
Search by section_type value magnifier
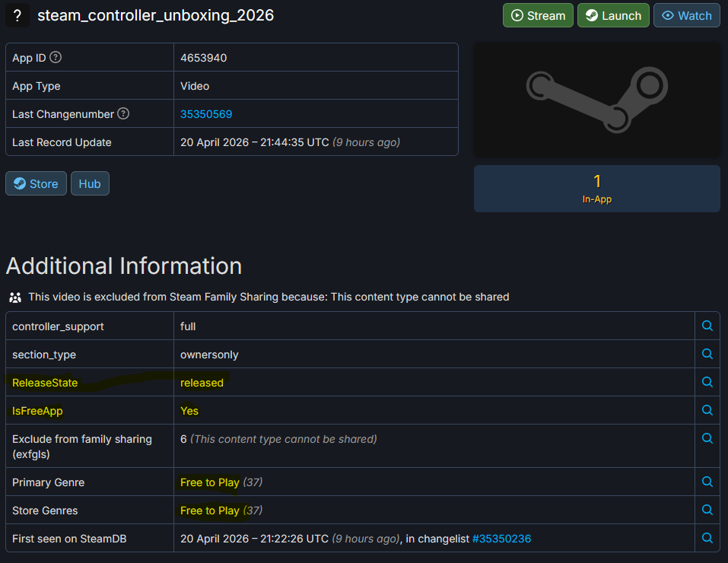click(707, 354)
